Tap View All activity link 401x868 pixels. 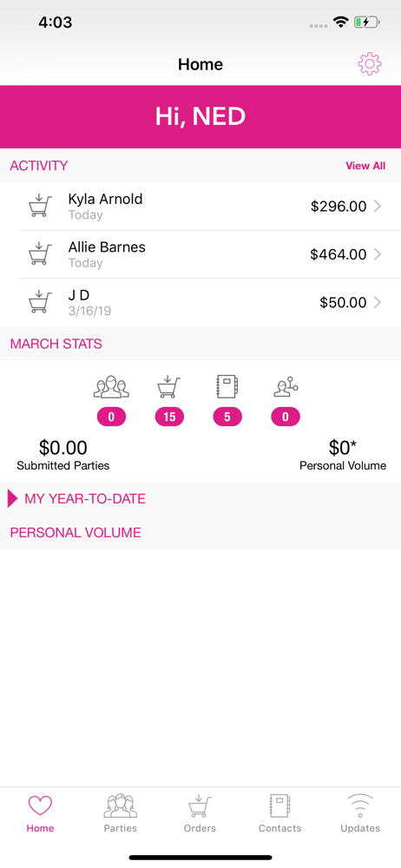click(x=365, y=166)
